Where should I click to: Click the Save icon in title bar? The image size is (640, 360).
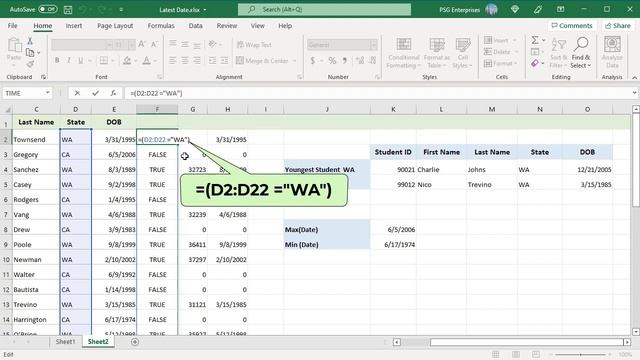pos(68,9)
